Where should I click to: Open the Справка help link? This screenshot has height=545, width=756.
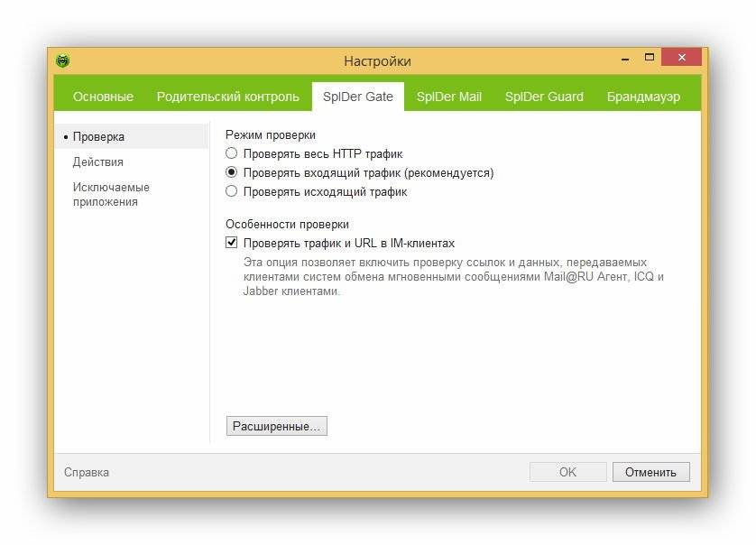87,472
